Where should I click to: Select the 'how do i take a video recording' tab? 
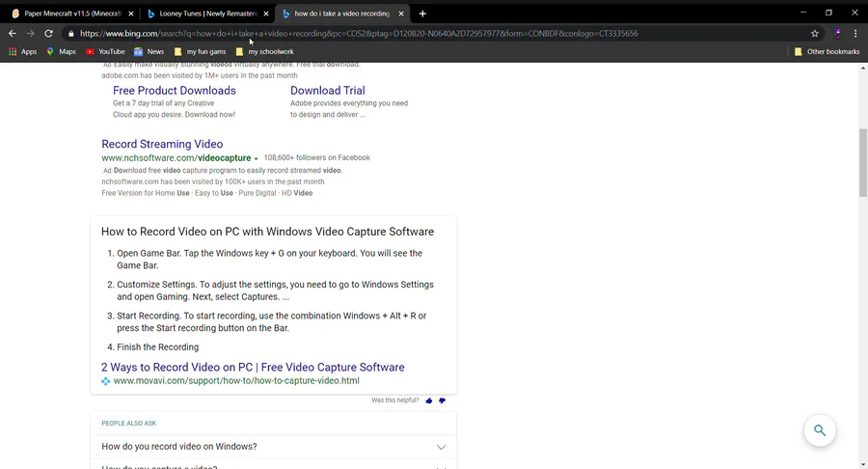342,14
